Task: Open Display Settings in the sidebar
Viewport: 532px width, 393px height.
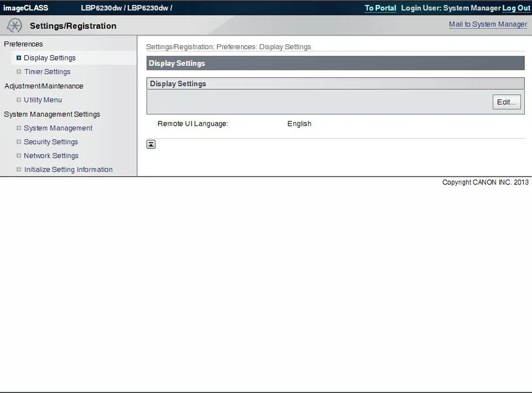Action: 49,58
